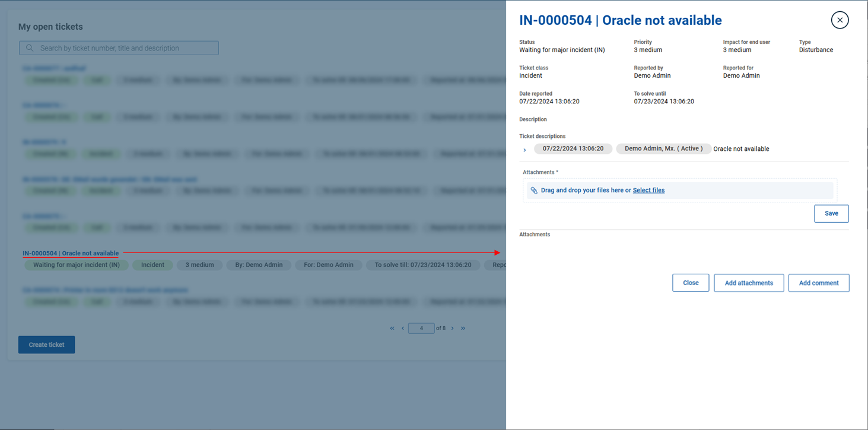Close the ticket detail panel with X icon

click(x=840, y=20)
